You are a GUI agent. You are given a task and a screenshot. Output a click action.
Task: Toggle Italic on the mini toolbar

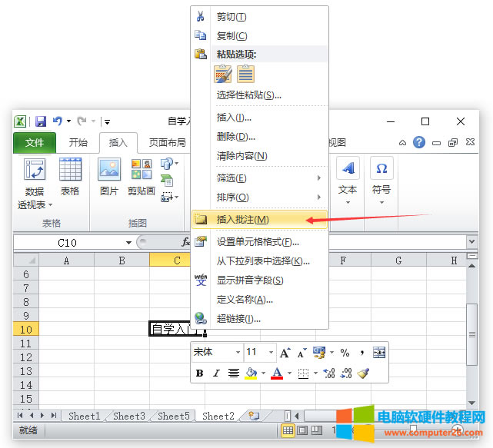pyautogui.click(x=216, y=373)
